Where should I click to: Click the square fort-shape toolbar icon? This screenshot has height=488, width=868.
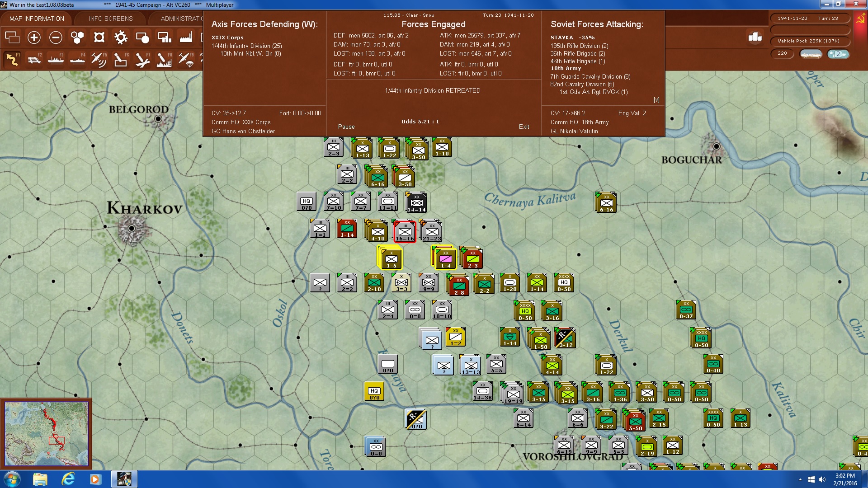pos(99,38)
